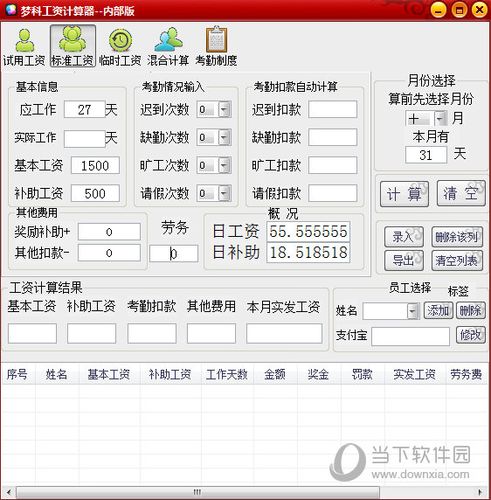Click the 修改 button beside 支付宝
491x500 pixels.
pyautogui.click(x=470, y=335)
